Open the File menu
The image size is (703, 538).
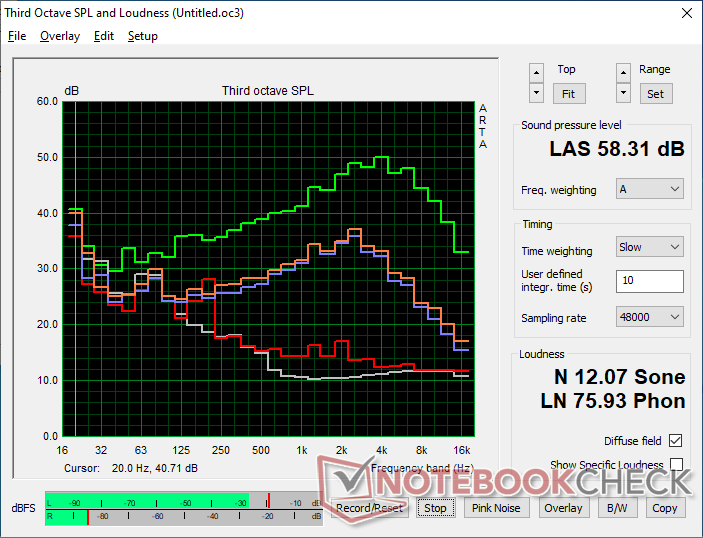17,36
